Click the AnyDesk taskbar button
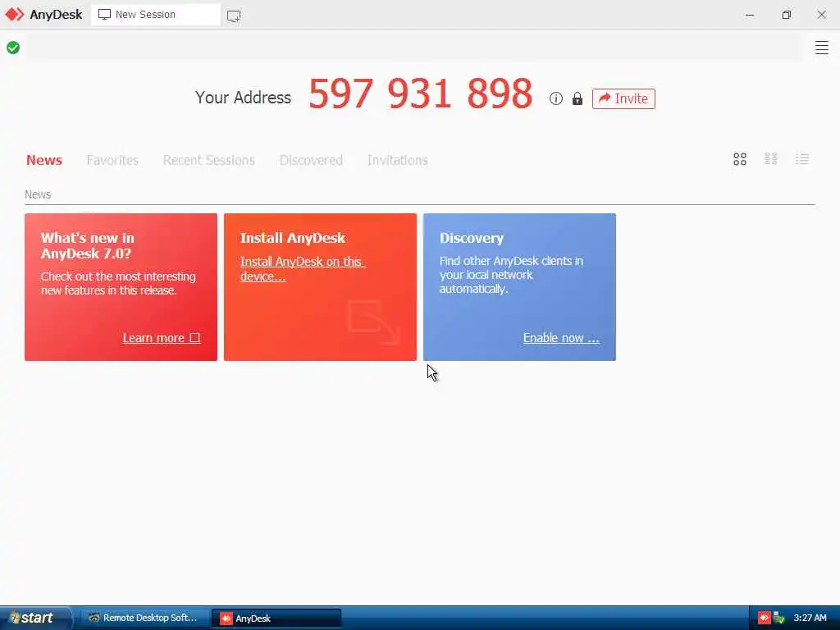840x630 pixels. pyautogui.click(x=276, y=619)
